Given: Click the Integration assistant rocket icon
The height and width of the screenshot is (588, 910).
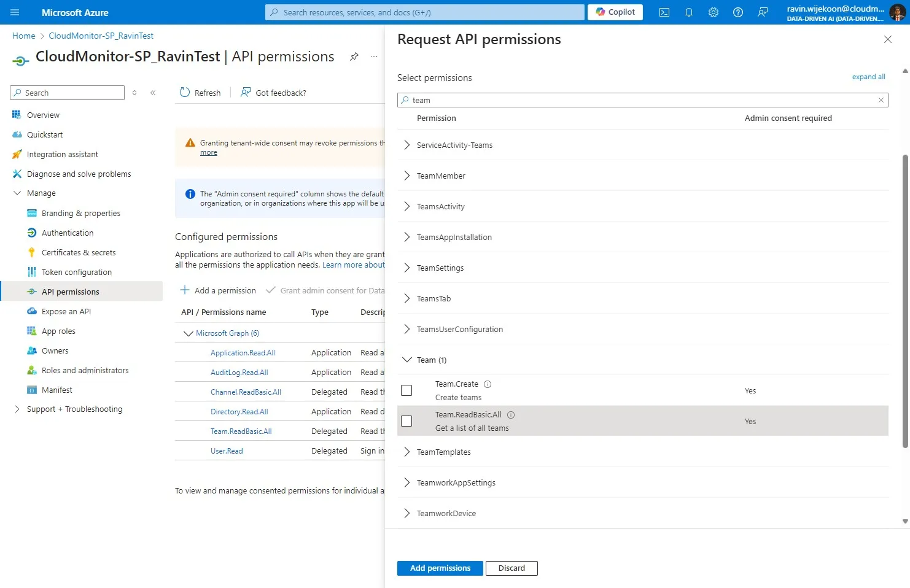Looking at the screenshot, I should click(x=17, y=154).
